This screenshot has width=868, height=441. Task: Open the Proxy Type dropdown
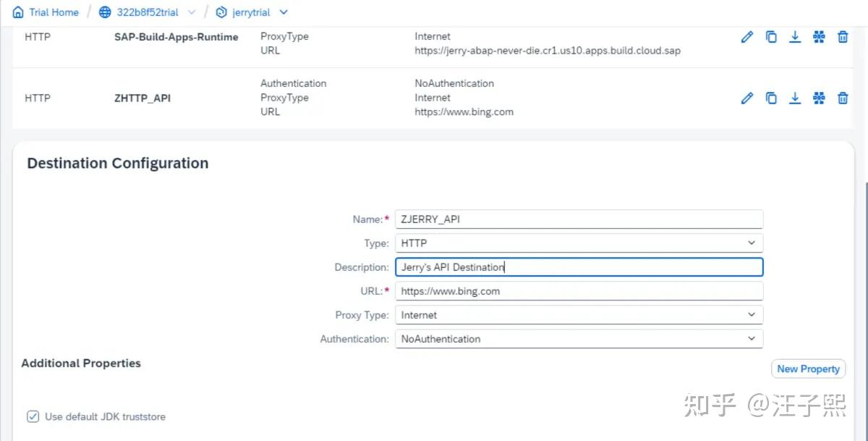pyautogui.click(x=579, y=315)
